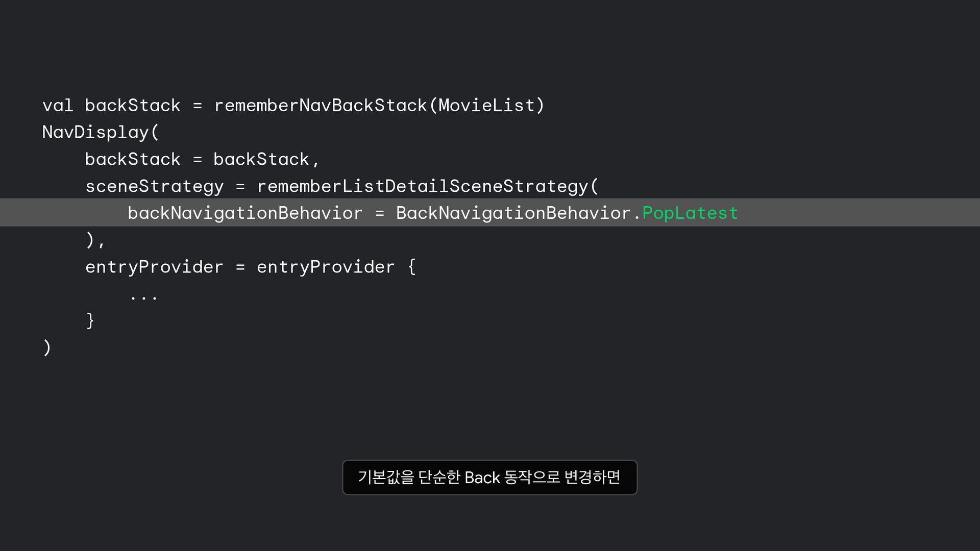
Task: Click the word Back in the subtitle
Action: click(482, 478)
